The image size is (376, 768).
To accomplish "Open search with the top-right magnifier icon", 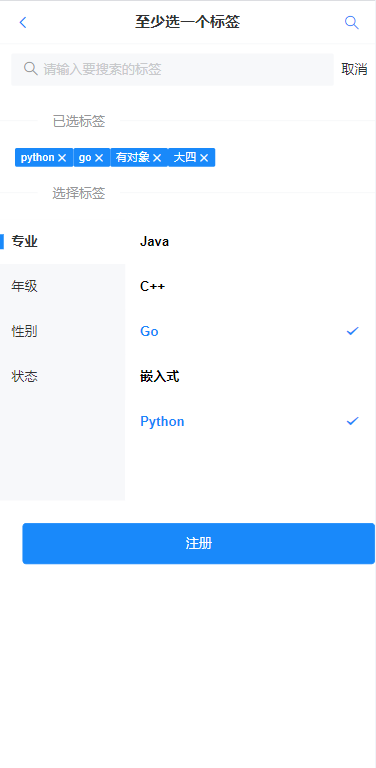I will [x=352, y=23].
